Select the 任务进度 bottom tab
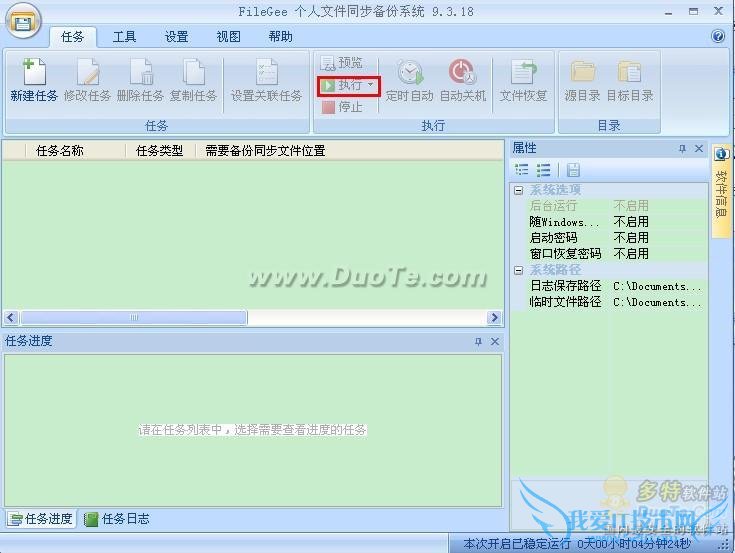735x553 pixels. click(x=41, y=519)
